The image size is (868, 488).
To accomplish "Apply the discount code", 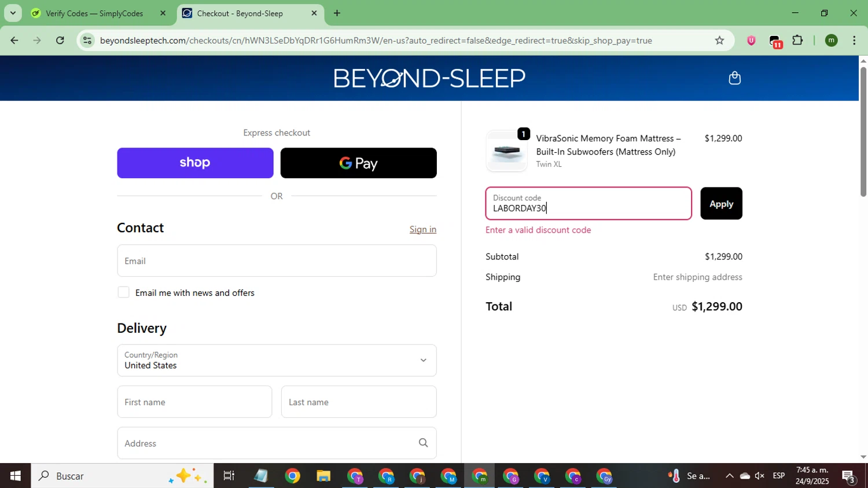I will [721, 203].
